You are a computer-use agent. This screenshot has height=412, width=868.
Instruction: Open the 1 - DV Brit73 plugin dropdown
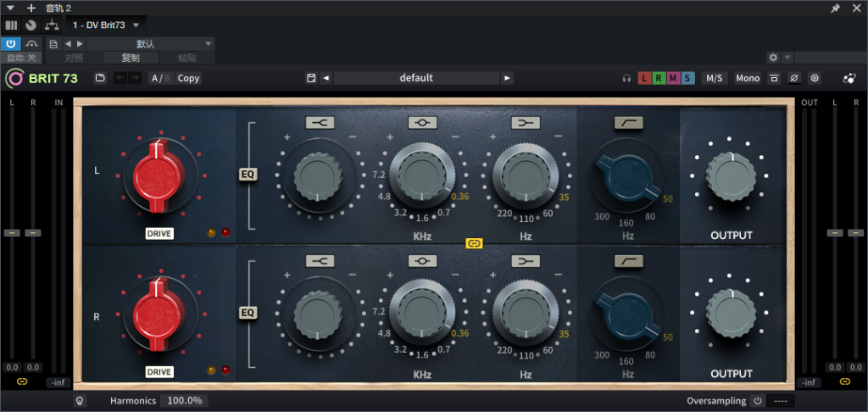click(x=106, y=25)
